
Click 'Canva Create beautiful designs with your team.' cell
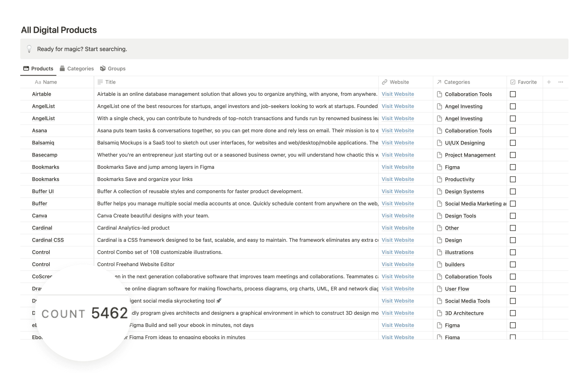click(236, 216)
